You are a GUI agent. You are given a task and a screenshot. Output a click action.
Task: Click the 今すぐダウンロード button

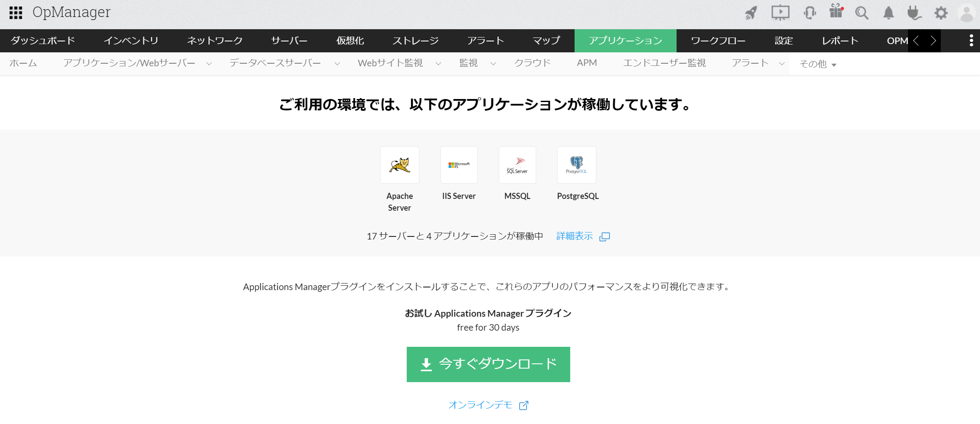pyautogui.click(x=488, y=364)
